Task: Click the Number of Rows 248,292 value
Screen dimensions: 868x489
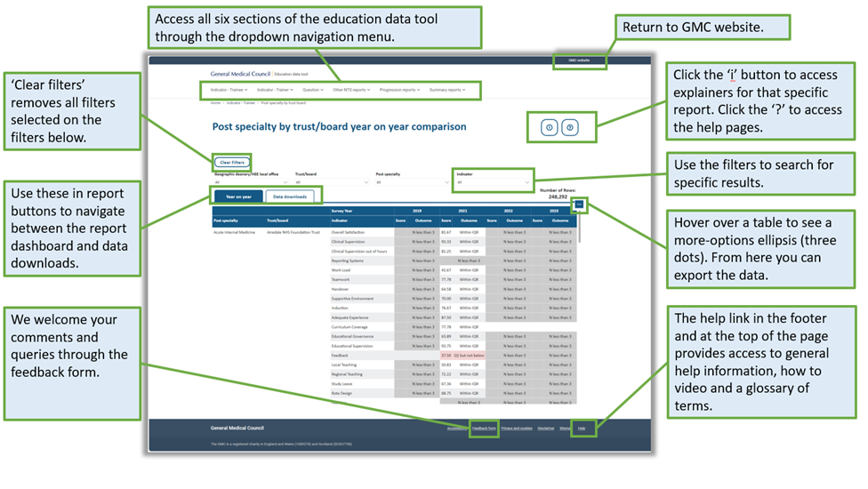Action: (x=558, y=196)
